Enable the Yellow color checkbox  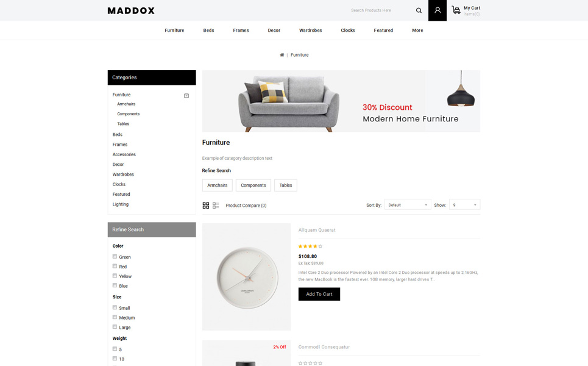(x=115, y=276)
